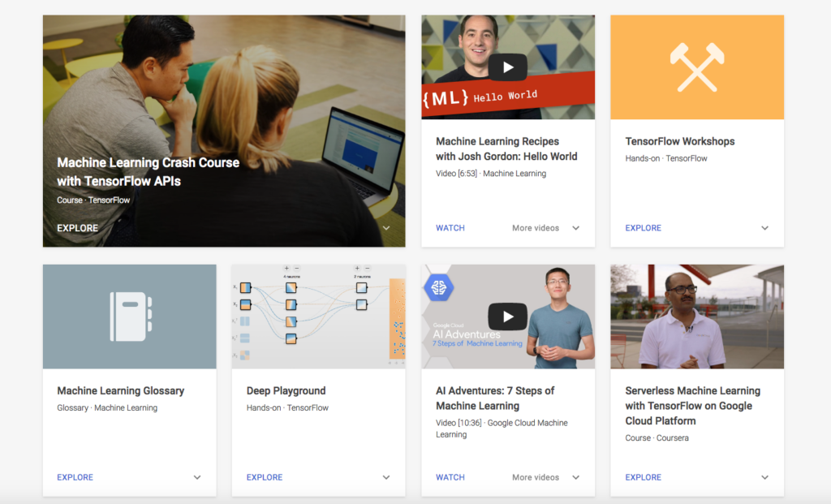The height and width of the screenshot is (504, 831).
Task: Click WATCH on Machine Learning Recipes card
Action: pyautogui.click(x=450, y=228)
